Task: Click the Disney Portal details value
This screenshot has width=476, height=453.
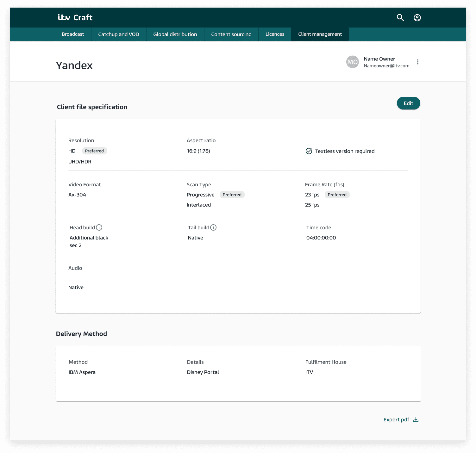Action: pyautogui.click(x=203, y=372)
